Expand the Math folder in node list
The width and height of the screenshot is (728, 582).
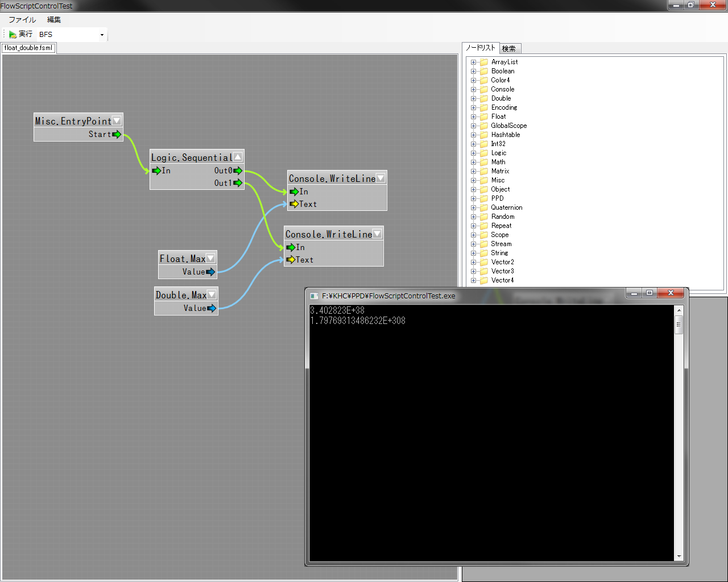(x=473, y=162)
